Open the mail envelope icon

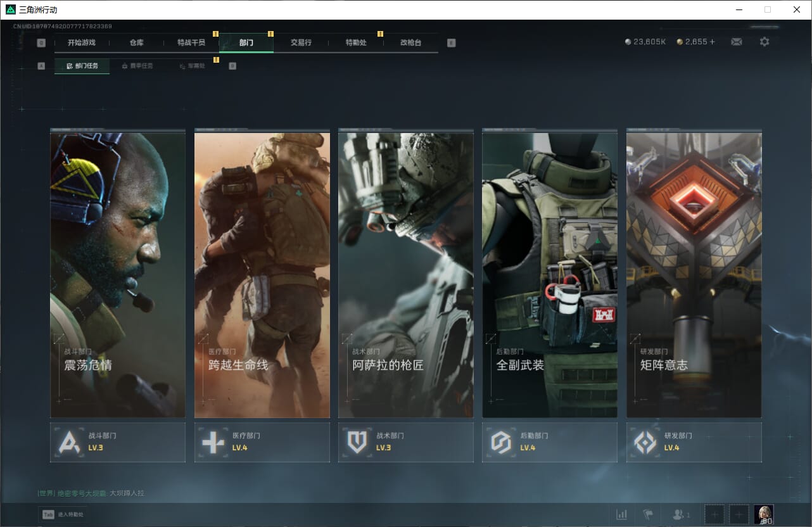pyautogui.click(x=736, y=42)
